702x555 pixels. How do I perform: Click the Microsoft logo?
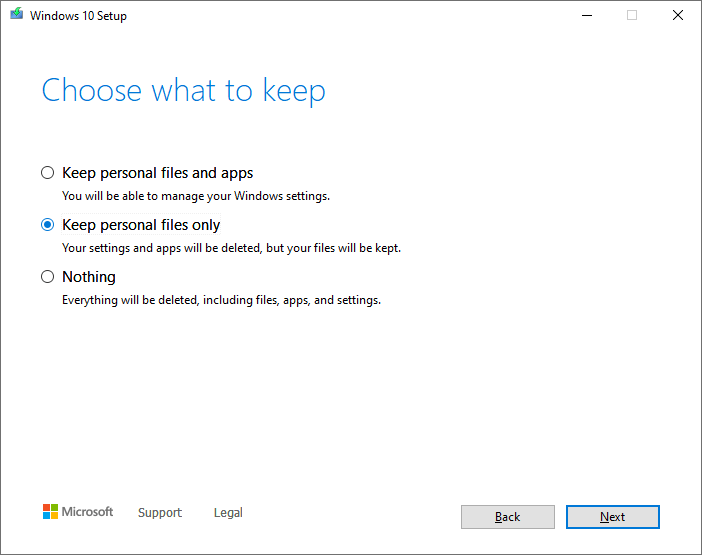click(x=78, y=512)
